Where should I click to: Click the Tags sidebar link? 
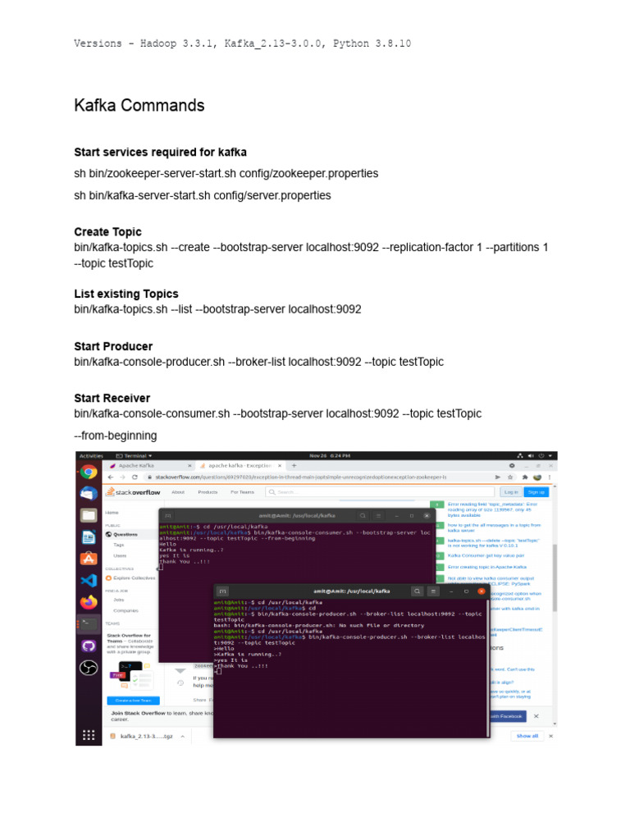[x=118, y=545]
